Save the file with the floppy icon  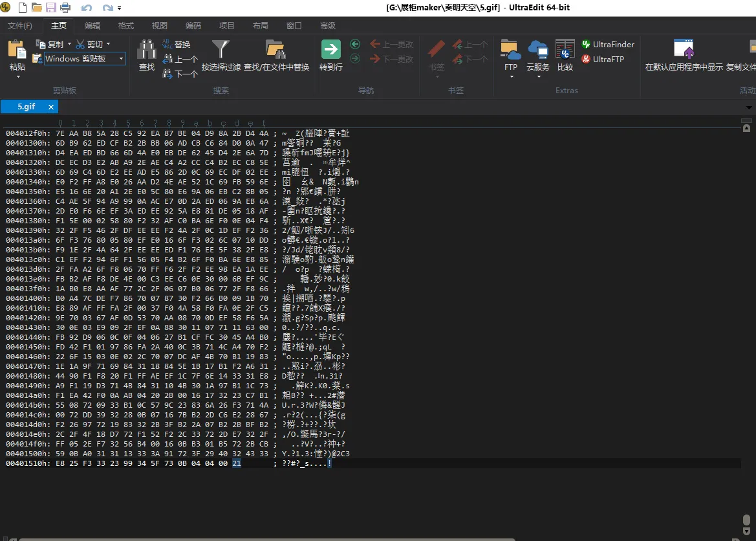pos(50,7)
